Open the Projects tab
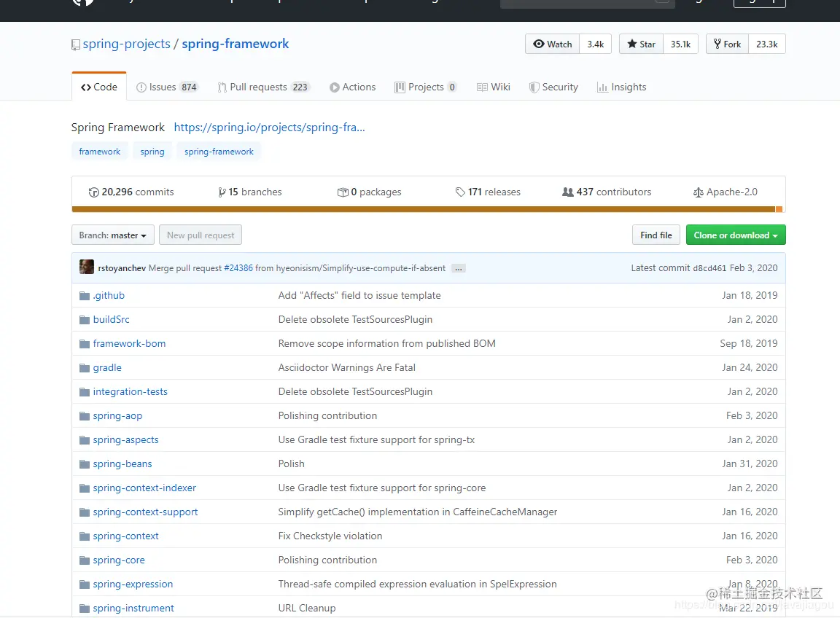 coord(426,87)
